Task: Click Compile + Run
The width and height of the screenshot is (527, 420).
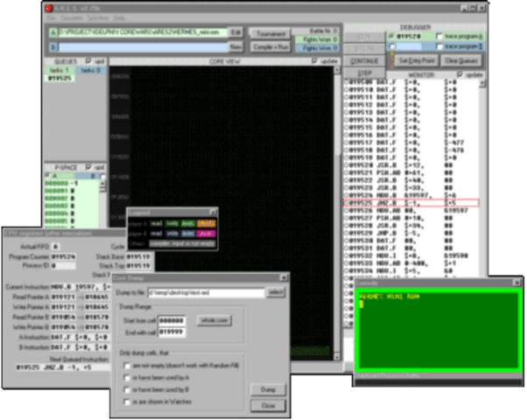Action: 271,47
